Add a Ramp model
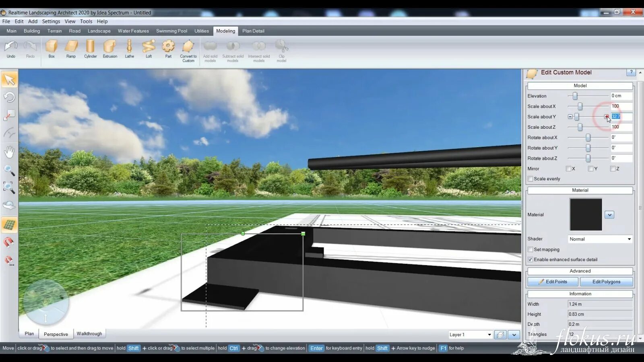The height and width of the screenshot is (362, 644). (x=71, y=47)
